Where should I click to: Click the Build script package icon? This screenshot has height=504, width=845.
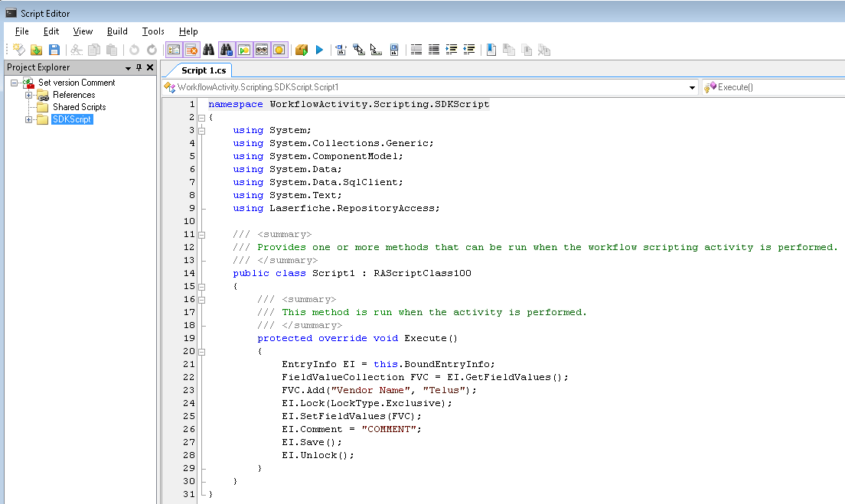301,50
